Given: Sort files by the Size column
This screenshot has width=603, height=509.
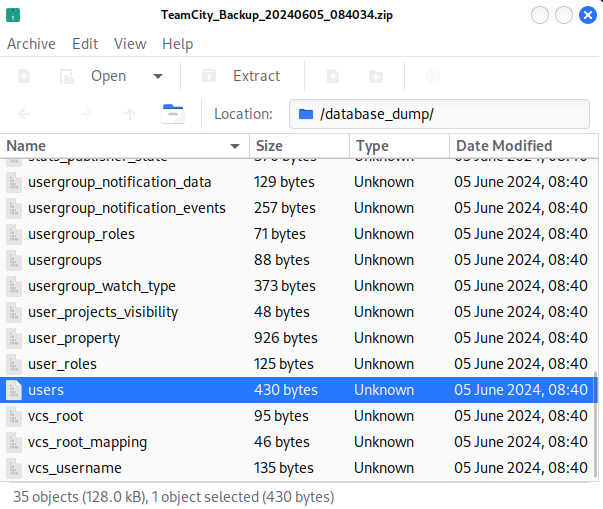Looking at the screenshot, I should [298, 146].
